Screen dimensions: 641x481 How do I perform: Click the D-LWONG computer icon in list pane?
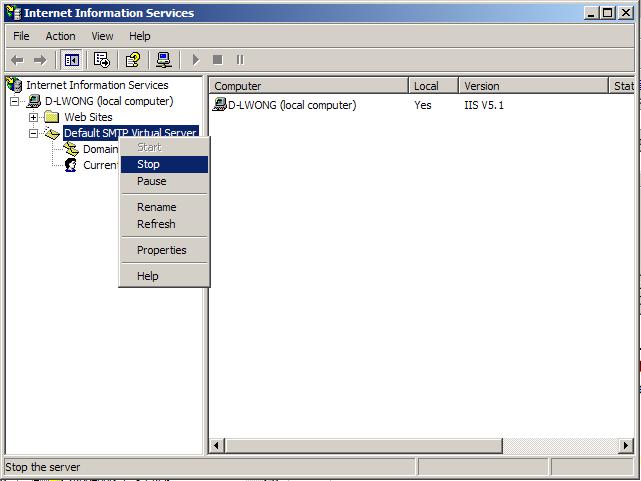220,105
